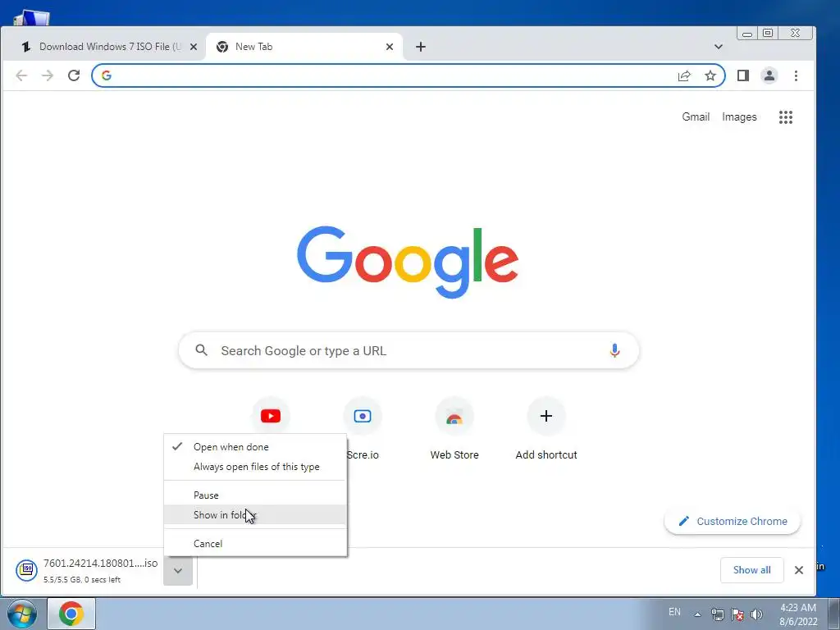The height and width of the screenshot is (630, 840).
Task: Open the taskbar clock showing 4:23 AM
Action: point(798,614)
